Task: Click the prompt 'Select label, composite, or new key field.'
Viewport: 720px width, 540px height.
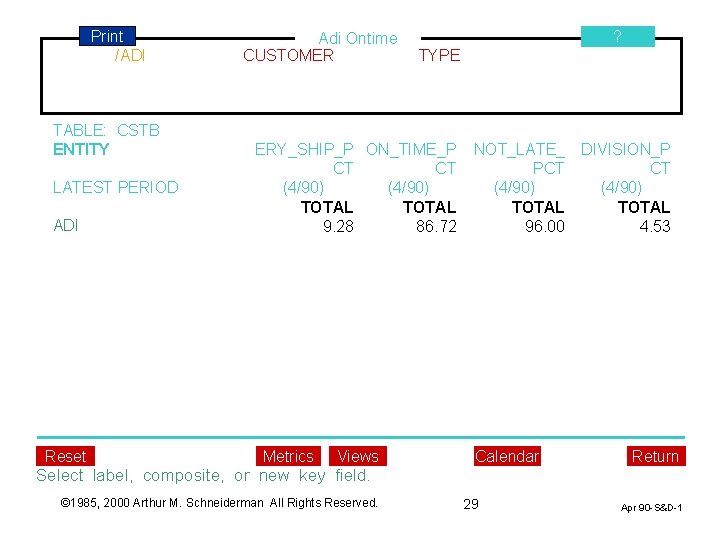Action: pyautogui.click(x=203, y=475)
